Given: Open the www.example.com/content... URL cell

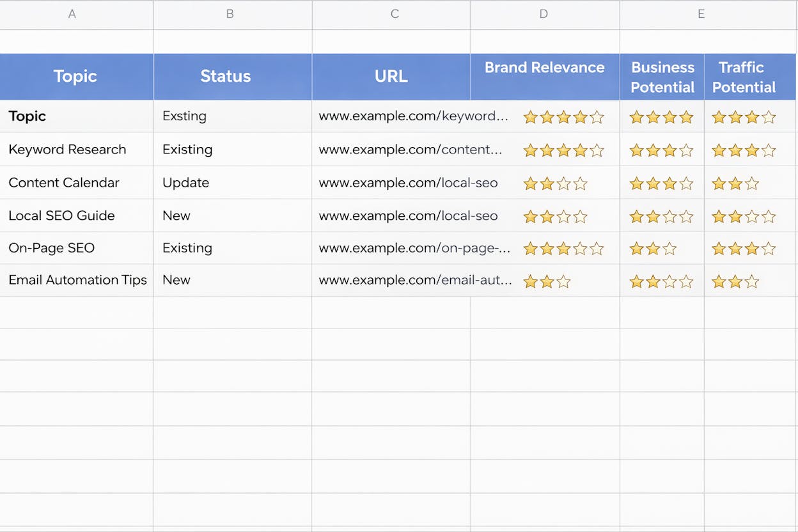Looking at the screenshot, I should pyautogui.click(x=411, y=150).
